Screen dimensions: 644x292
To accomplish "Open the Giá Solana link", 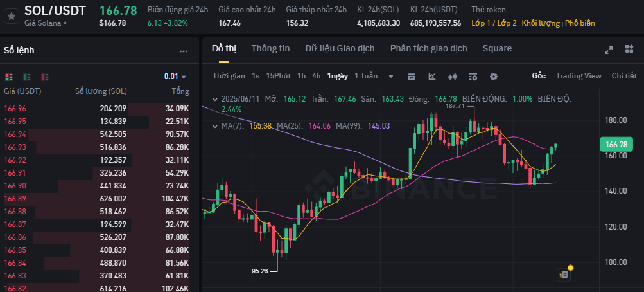I will (x=46, y=23).
